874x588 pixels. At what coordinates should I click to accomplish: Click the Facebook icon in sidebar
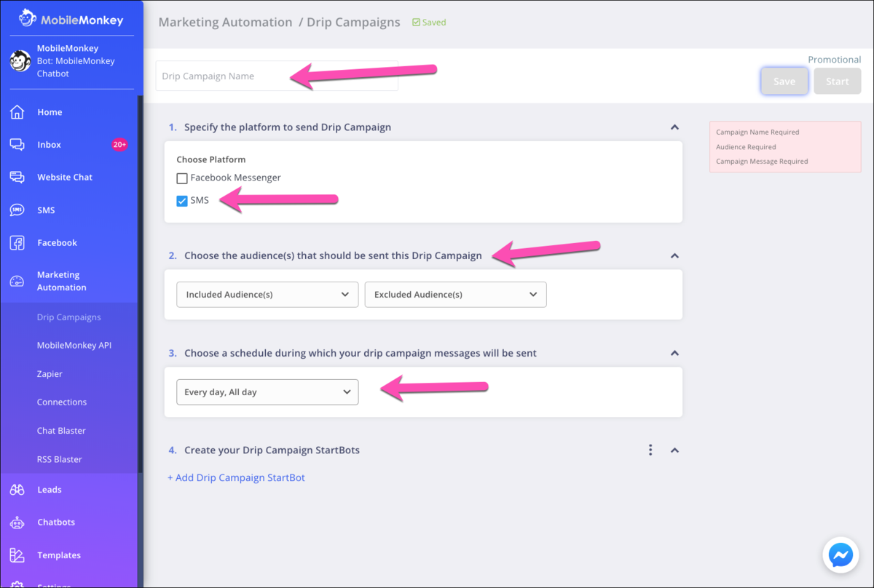click(17, 243)
